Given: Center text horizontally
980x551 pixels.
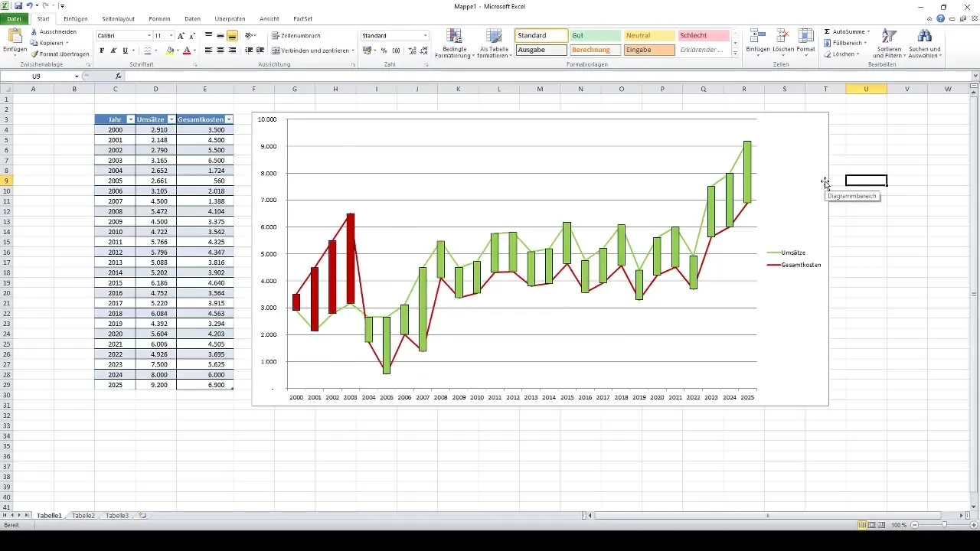Looking at the screenshot, I should pos(220,51).
